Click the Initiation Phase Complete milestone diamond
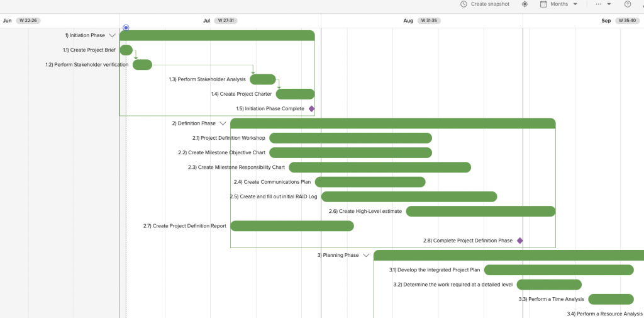Screen dimensions: 644x318 [311, 109]
